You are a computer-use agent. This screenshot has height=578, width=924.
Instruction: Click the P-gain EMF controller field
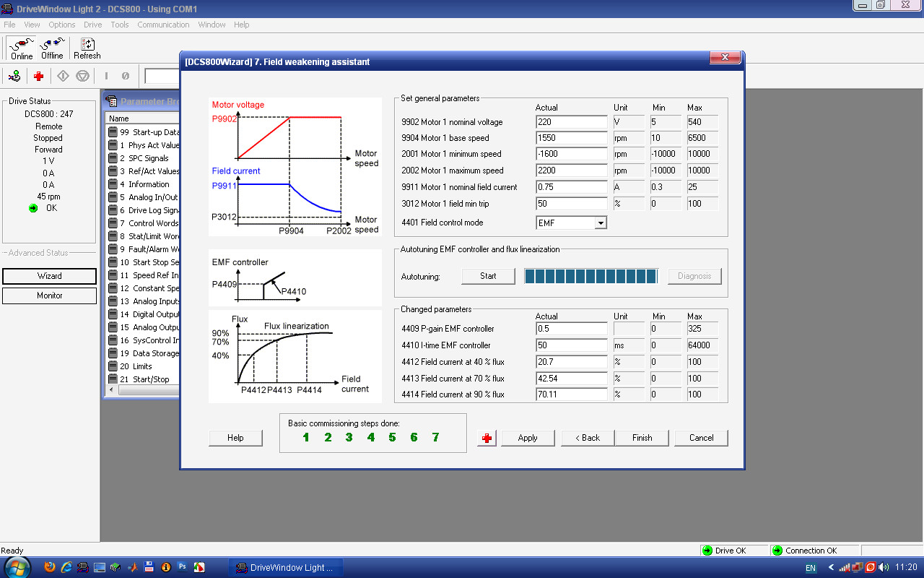click(x=572, y=329)
